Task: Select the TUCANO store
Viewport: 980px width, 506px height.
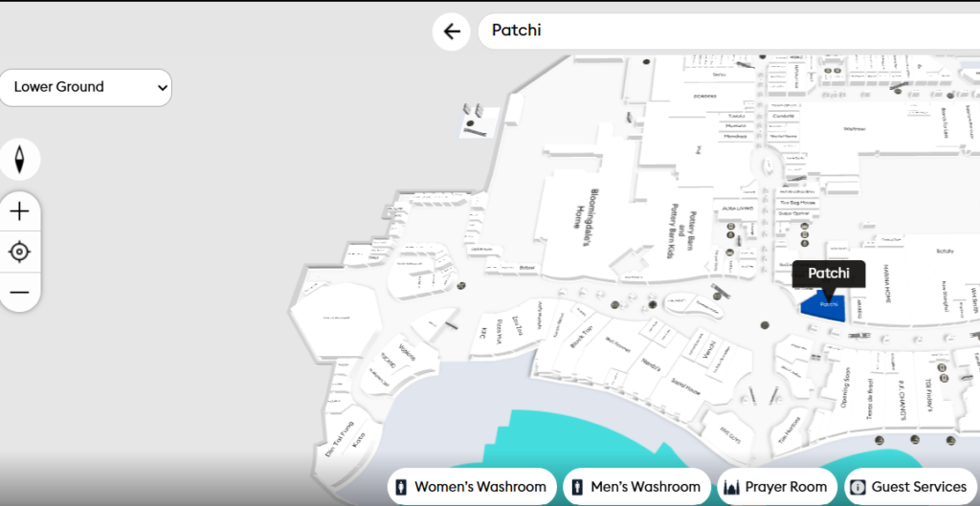Action: coord(388,362)
